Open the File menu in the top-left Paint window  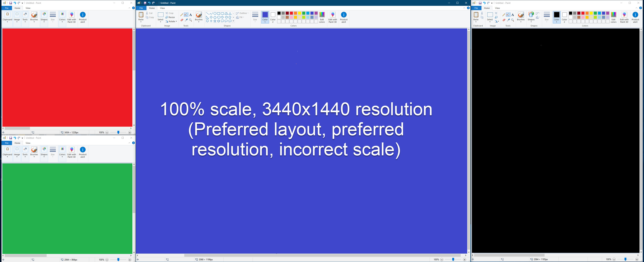(x=7, y=8)
